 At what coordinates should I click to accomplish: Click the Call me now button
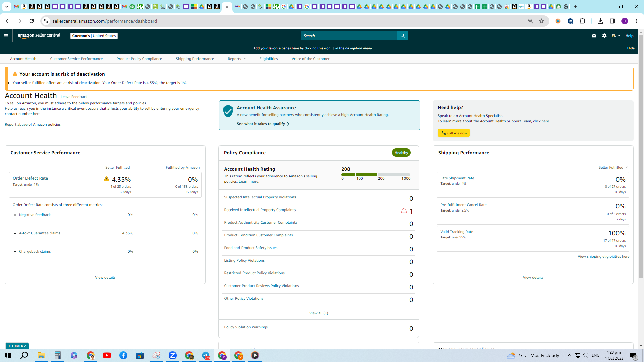(x=454, y=133)
